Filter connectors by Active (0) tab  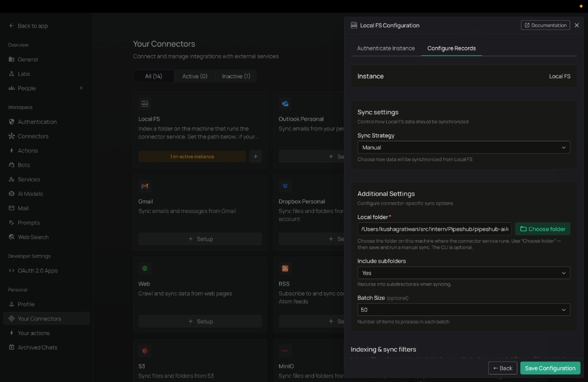tap(195, 76)
